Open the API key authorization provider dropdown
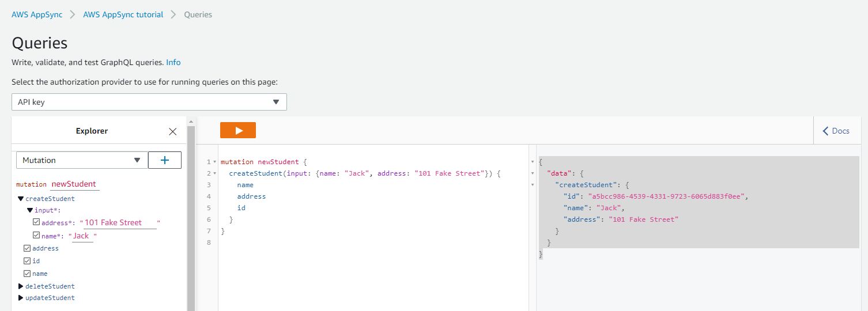 click(149, 102)
